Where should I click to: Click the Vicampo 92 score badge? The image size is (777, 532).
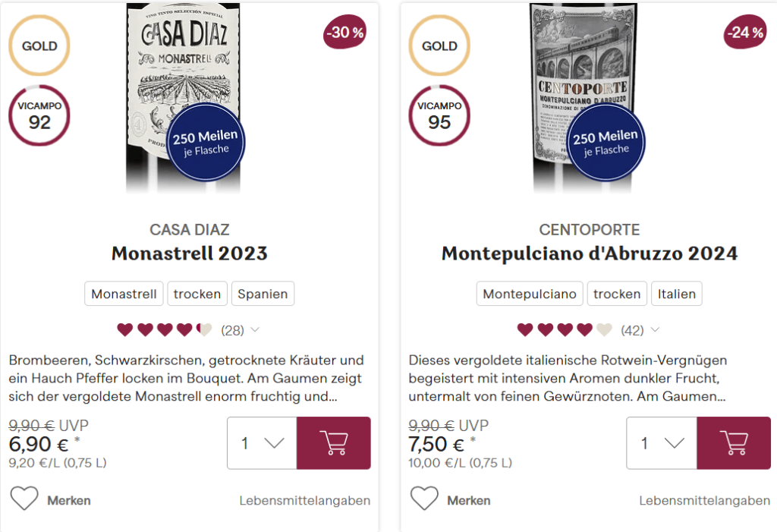pos(39,116)
